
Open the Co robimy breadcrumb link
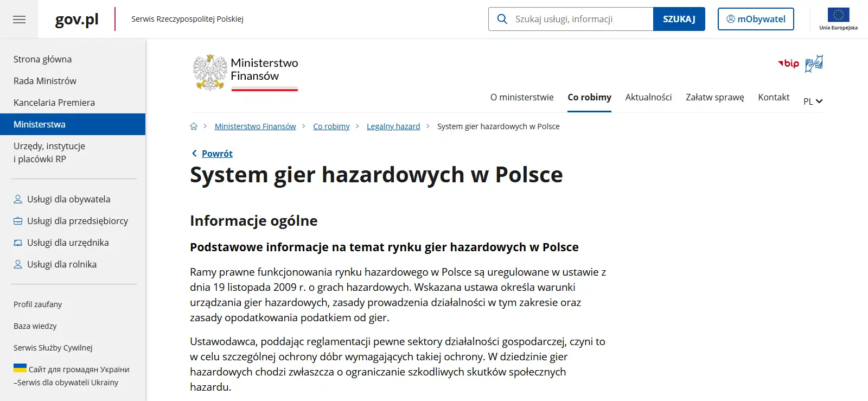(x=331, y=126)
